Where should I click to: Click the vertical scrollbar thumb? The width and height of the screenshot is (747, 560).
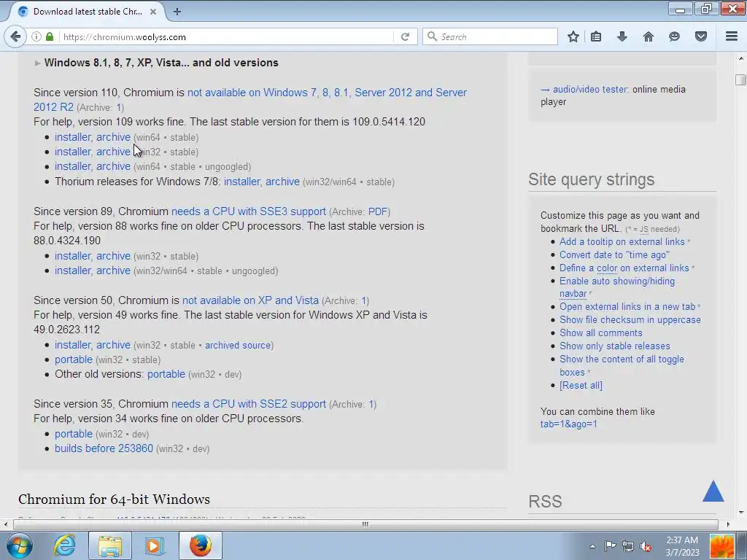pos(741,80)
